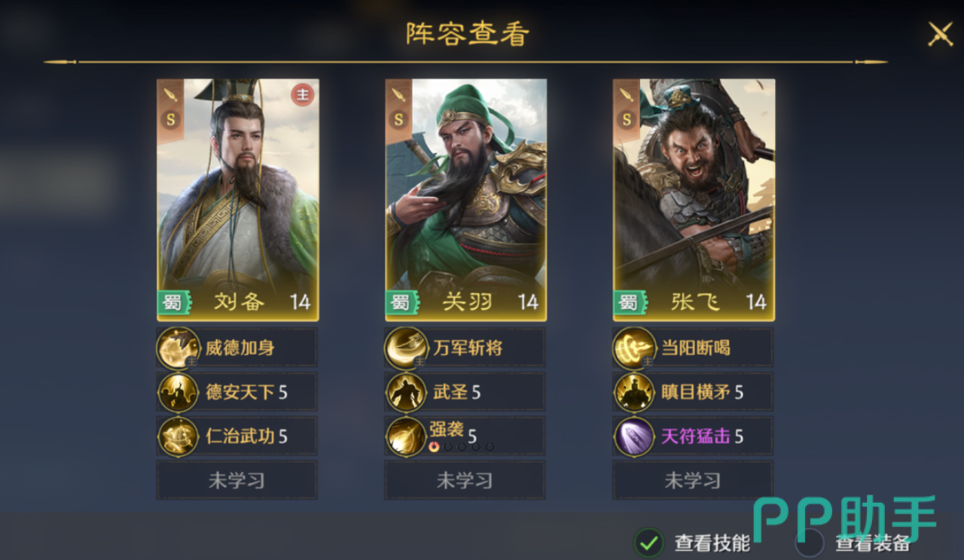Click the 未学习 slot under 关羽

tap(465, 480)
